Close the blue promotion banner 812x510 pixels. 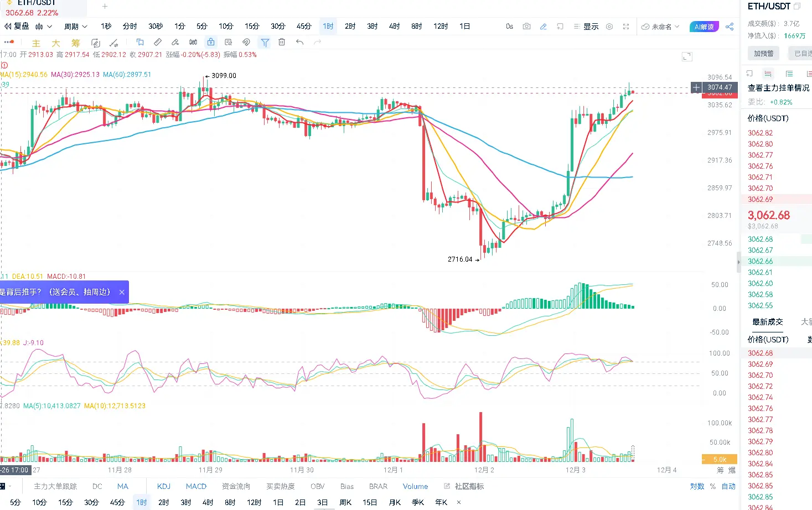[122, 292]
